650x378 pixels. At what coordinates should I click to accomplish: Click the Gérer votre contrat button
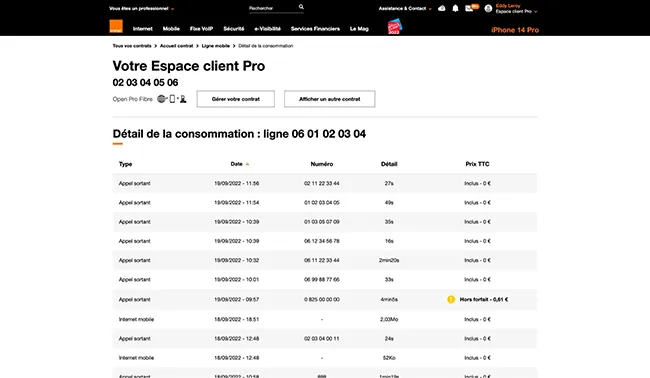coord(235,99)
